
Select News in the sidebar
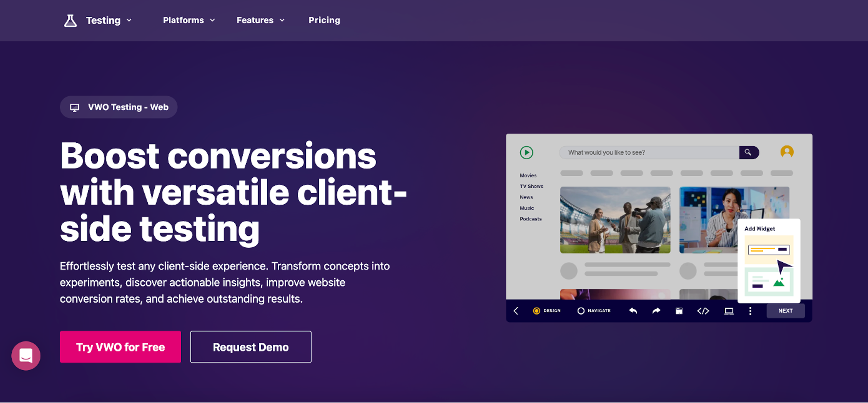point(526,197)
